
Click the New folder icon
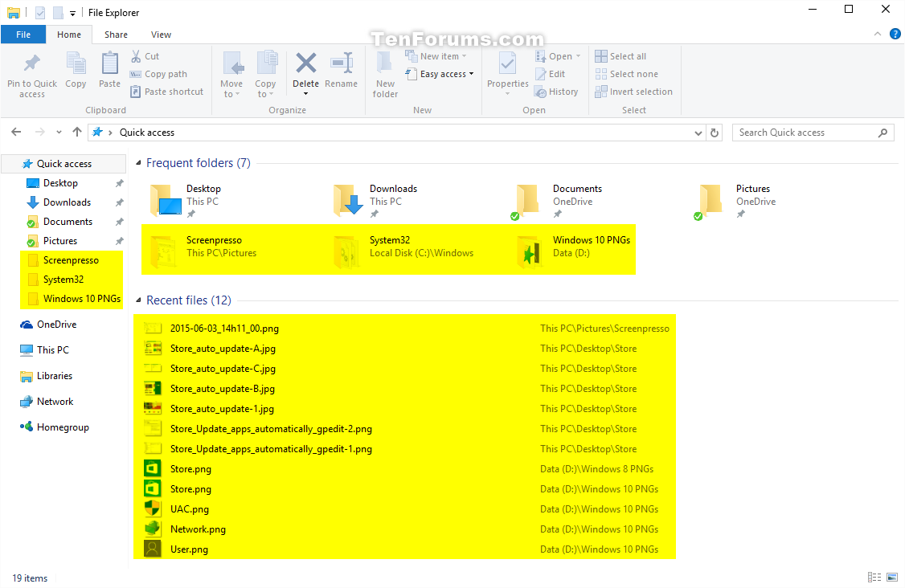(x=385, y=63)
